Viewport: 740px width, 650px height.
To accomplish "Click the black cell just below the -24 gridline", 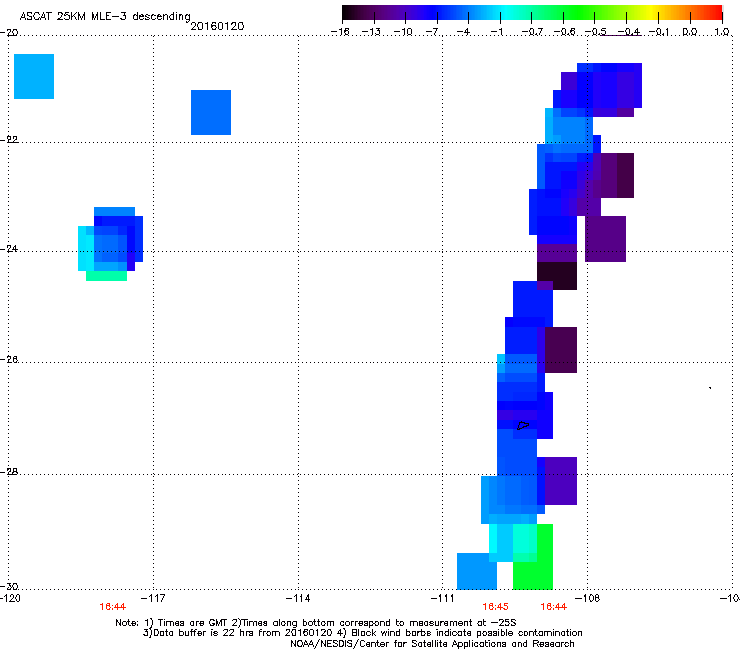I will point(557,276).
